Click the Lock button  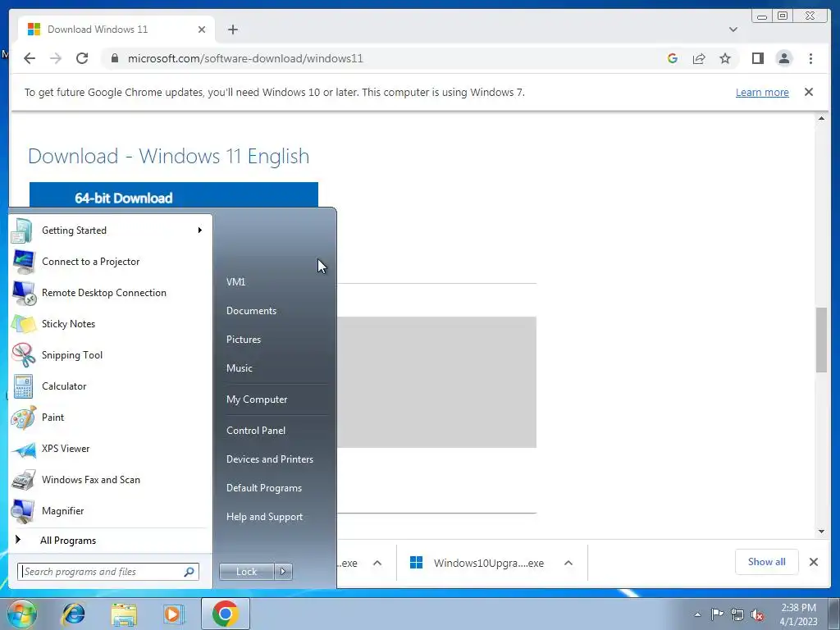click(246, 572)
